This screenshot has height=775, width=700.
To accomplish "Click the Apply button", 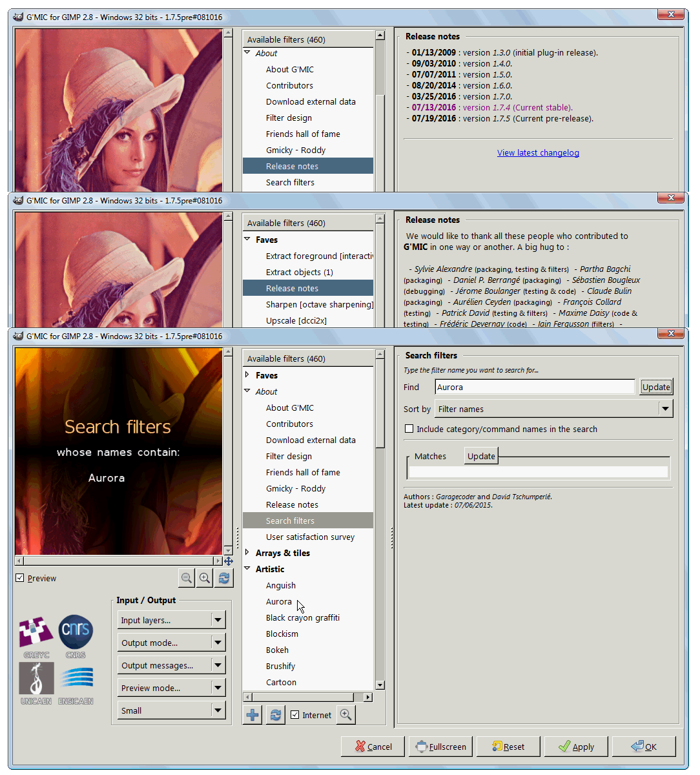I will [x=577, y=747].
